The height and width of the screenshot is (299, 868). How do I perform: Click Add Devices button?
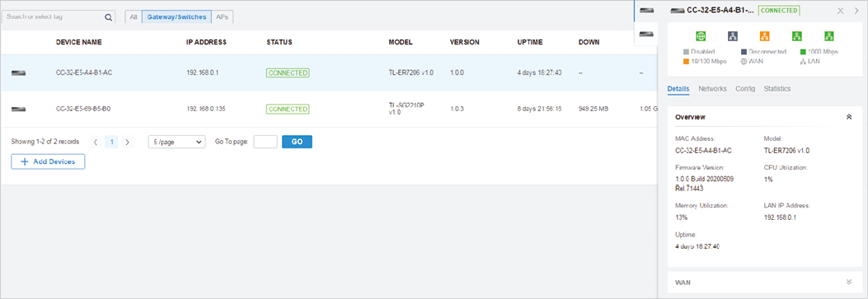(x=48, y=161)
